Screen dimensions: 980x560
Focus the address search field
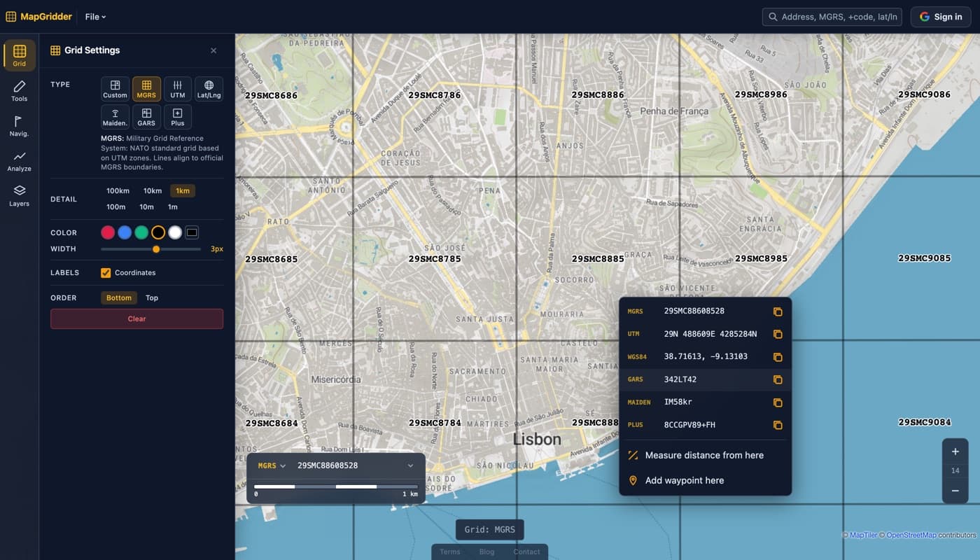point(832,17)
